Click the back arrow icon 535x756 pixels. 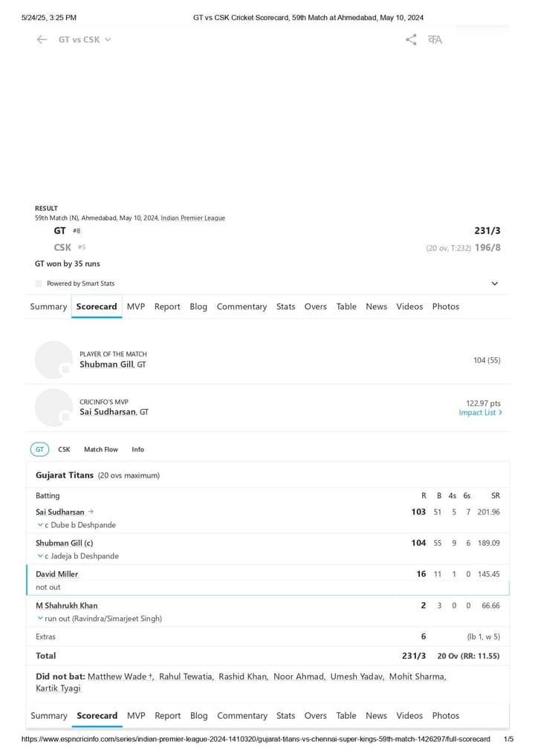click(x=42, y=39)
